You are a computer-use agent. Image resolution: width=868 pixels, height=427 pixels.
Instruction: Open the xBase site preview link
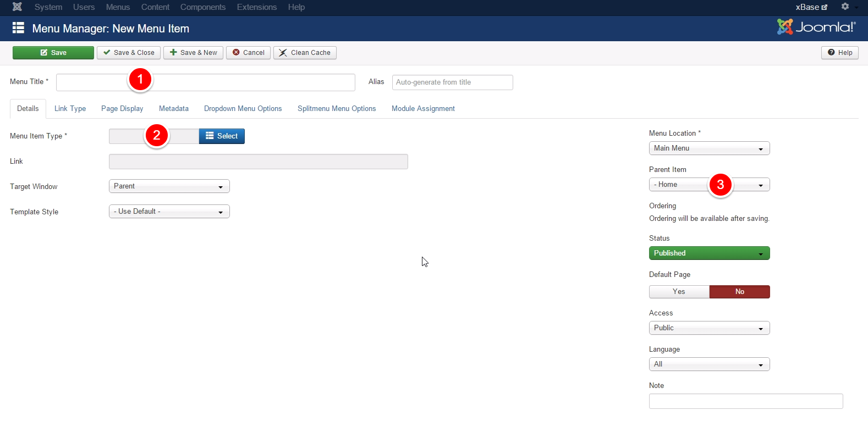811,7
